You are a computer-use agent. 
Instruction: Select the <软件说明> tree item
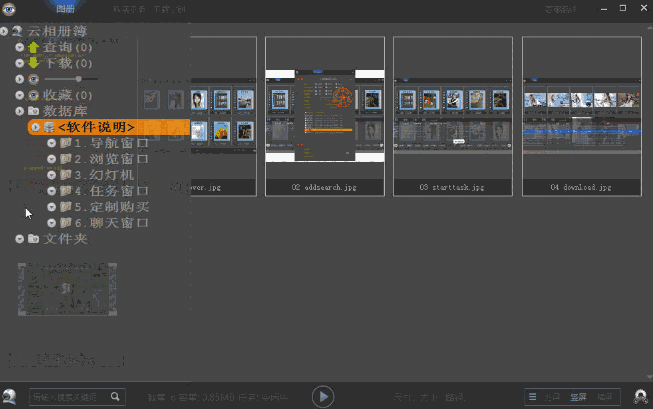pyautogui.click(x=96, y=127)
